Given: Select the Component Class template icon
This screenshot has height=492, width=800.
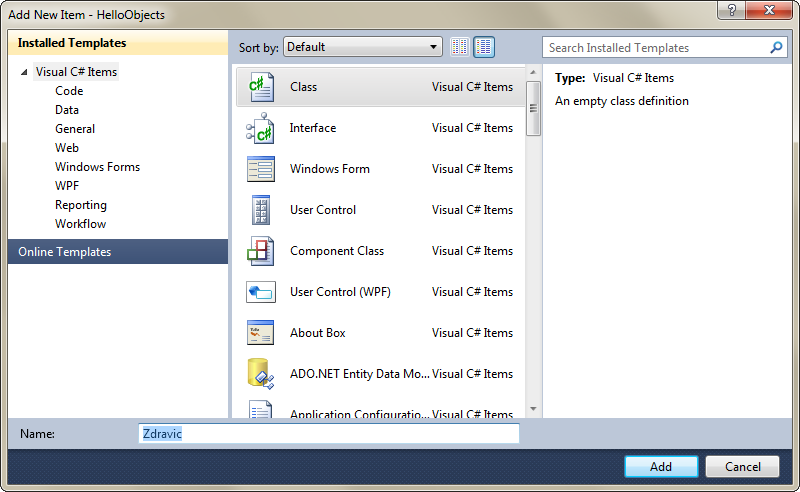Looking at the screenshot, I should [x=261, y=251].
